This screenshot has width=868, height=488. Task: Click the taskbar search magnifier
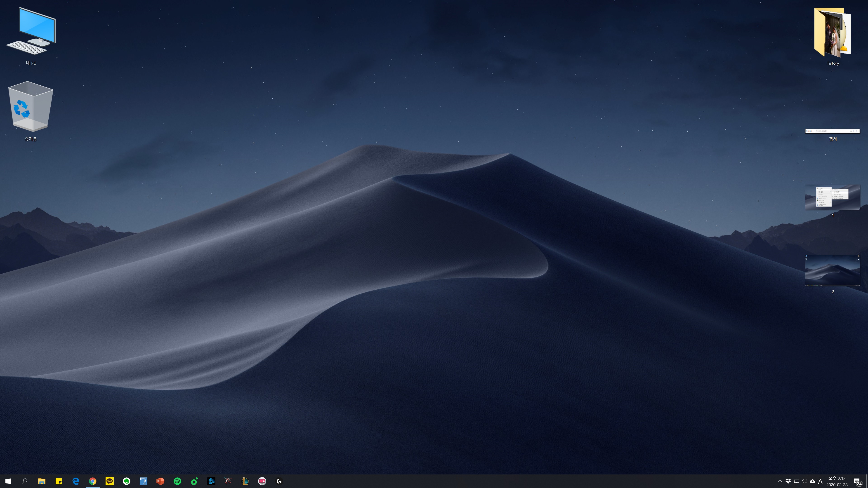(x=25, y=481)
